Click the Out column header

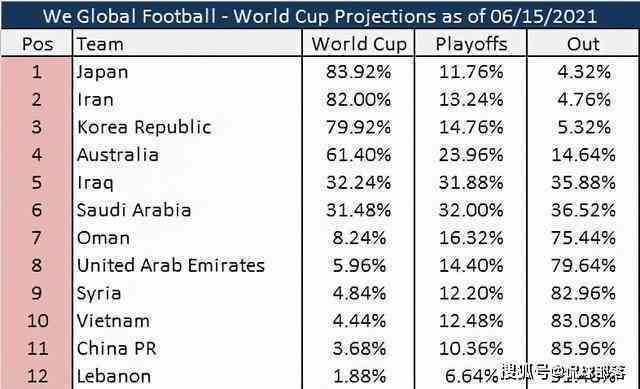pyautogui.click(x=583, y=44)
